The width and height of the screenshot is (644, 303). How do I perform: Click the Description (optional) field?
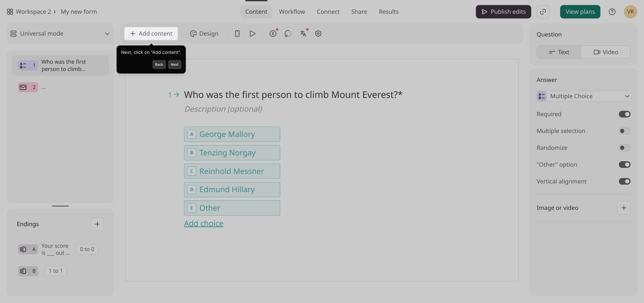[x=223, y=109]
